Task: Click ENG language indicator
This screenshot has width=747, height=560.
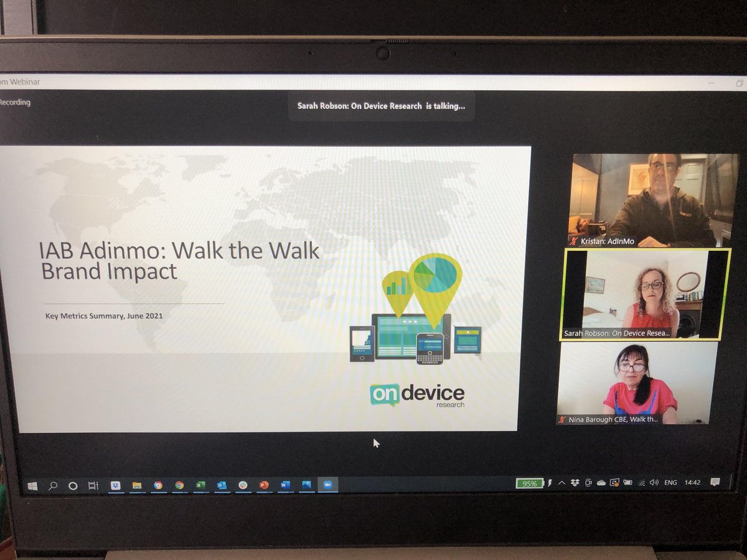Action: pos(670,483)
